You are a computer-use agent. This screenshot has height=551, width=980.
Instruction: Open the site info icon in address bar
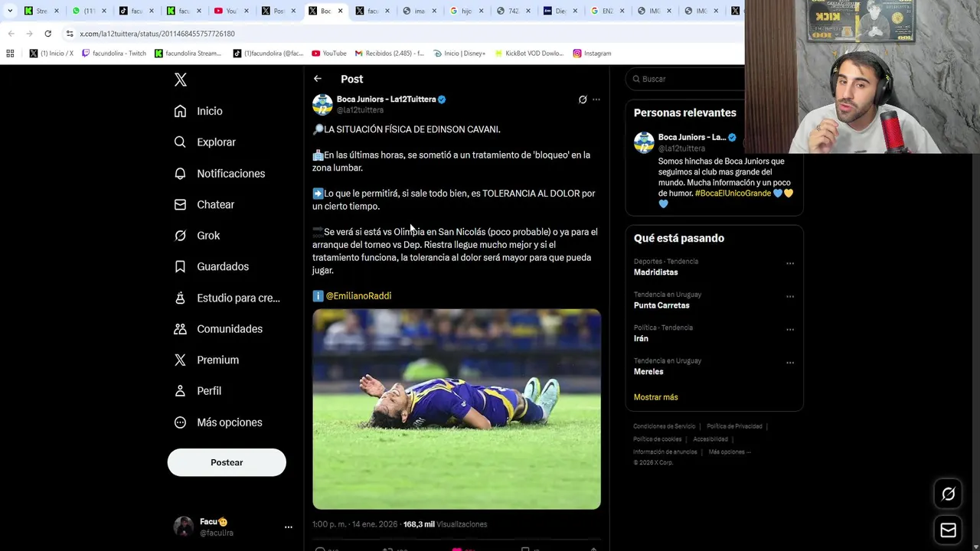click(69, 34)
